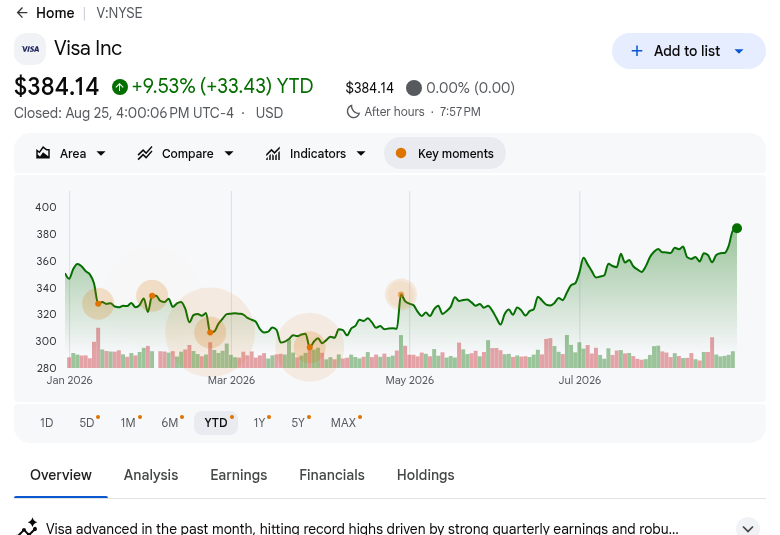
Task: Expand the Compare dropdown arrow
Action: (229, 153)
